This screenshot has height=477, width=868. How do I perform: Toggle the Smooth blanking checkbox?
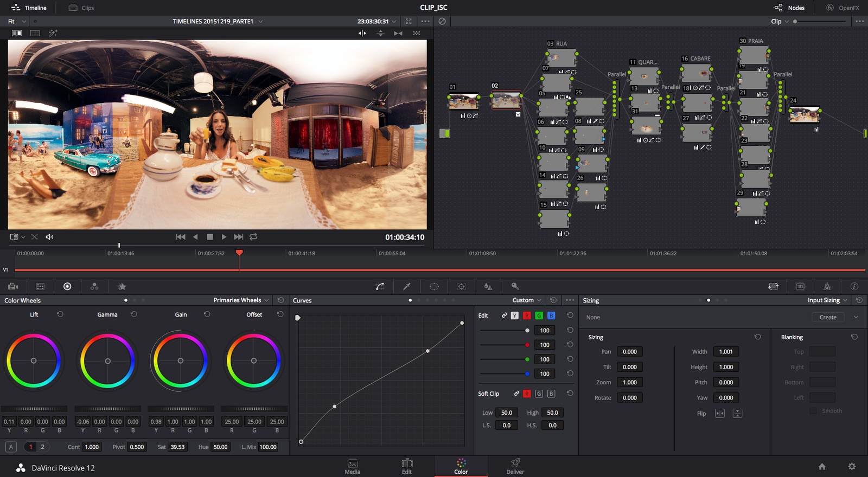click(x=813, y=411)
